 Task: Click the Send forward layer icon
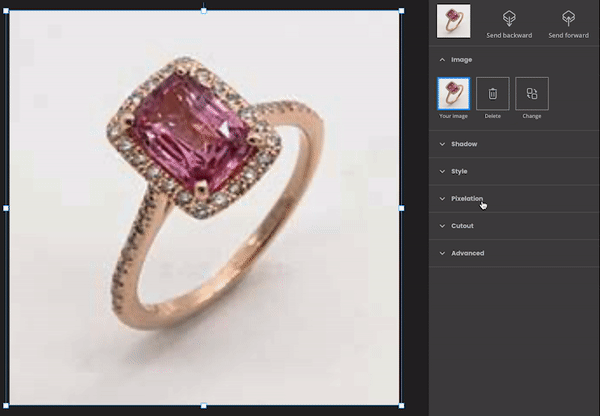pyautogui.click(x=568, y=19)
